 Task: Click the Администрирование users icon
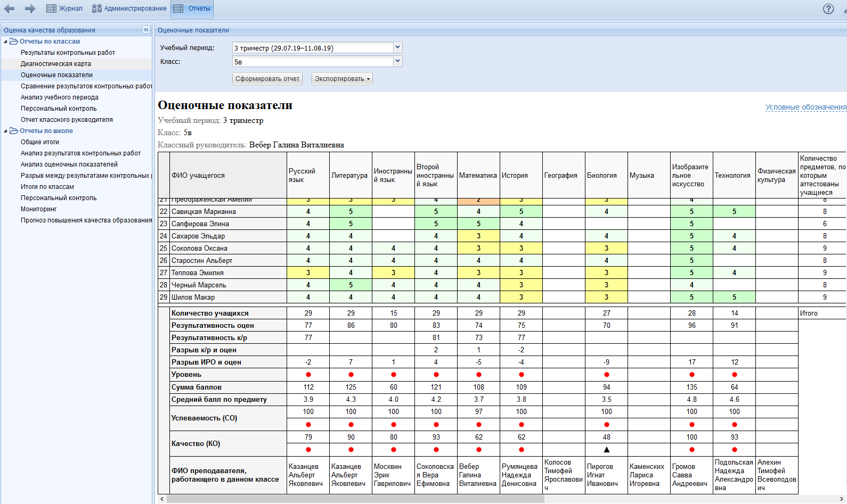pyautogui.click(x=97, y=9)
